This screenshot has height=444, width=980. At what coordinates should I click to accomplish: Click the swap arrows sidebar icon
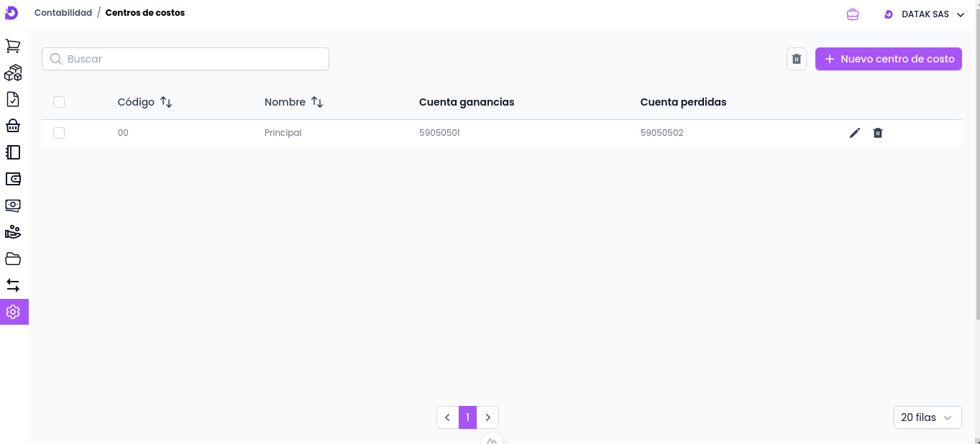click(x=13, y=285)
